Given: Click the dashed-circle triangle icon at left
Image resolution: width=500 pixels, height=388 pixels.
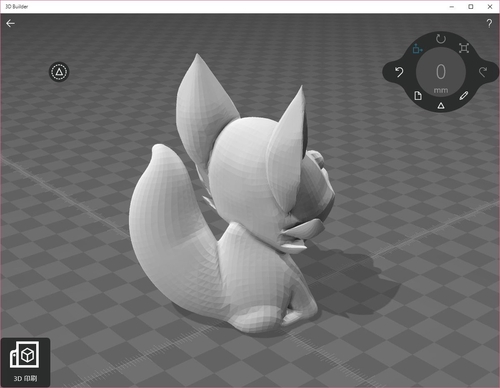Looking at the screenshot, I should (59, 72).
